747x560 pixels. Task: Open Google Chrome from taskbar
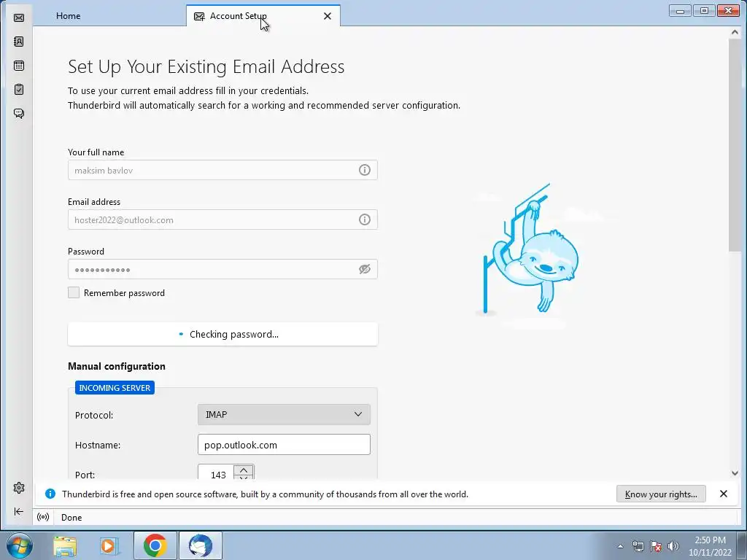[155, 545]
